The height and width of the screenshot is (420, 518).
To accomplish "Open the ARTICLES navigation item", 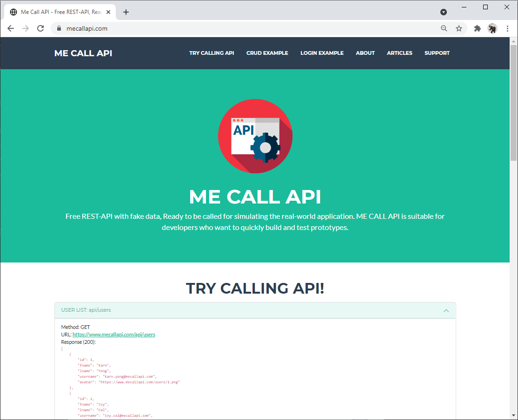I will coord(399,53).
